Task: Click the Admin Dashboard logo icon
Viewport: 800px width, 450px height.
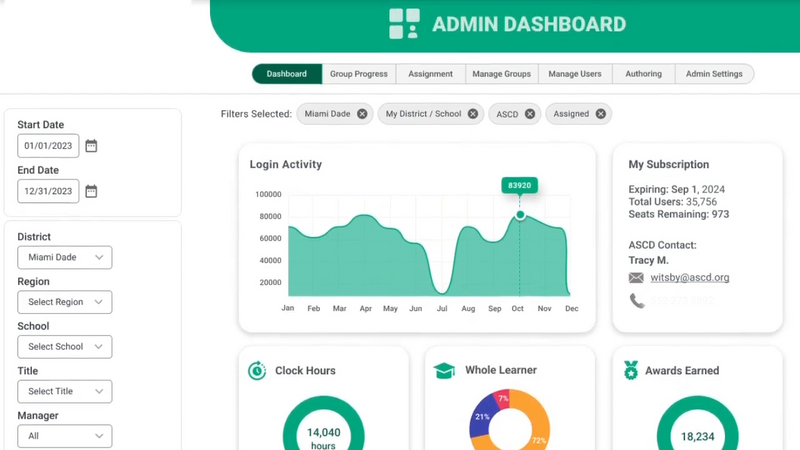Action: 404,23
